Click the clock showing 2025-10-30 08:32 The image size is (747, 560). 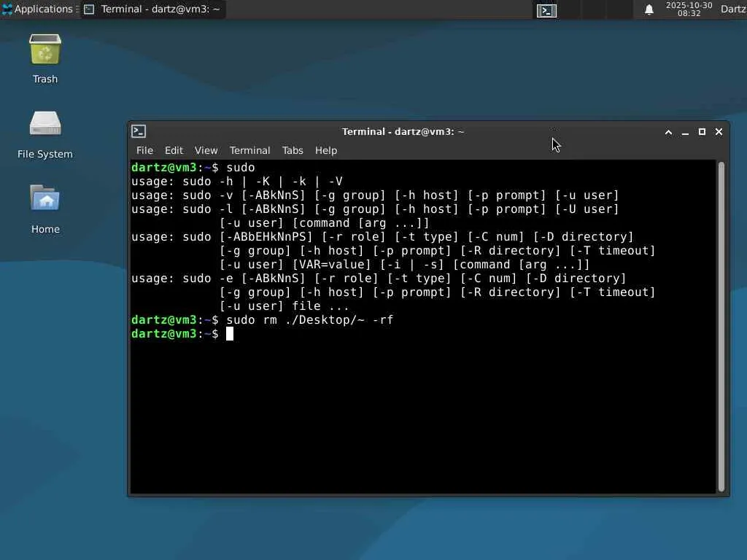pos(689,9)
